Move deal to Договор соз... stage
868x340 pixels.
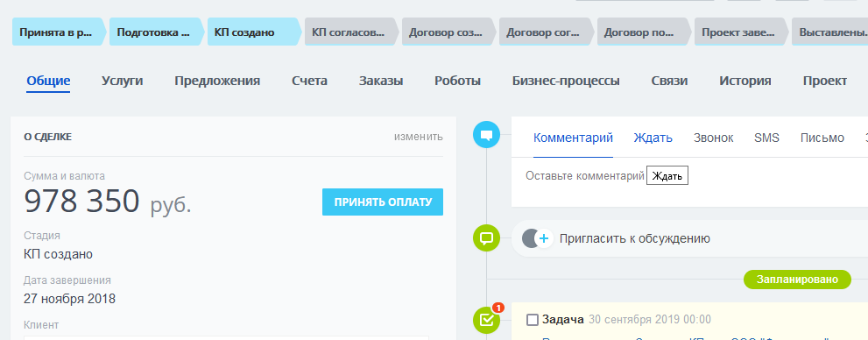click(449, 32)
